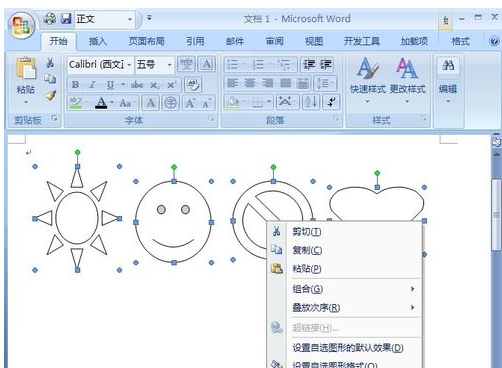
Task: Open the 开发工具 ribbon tab
Action: click(362, 41)
